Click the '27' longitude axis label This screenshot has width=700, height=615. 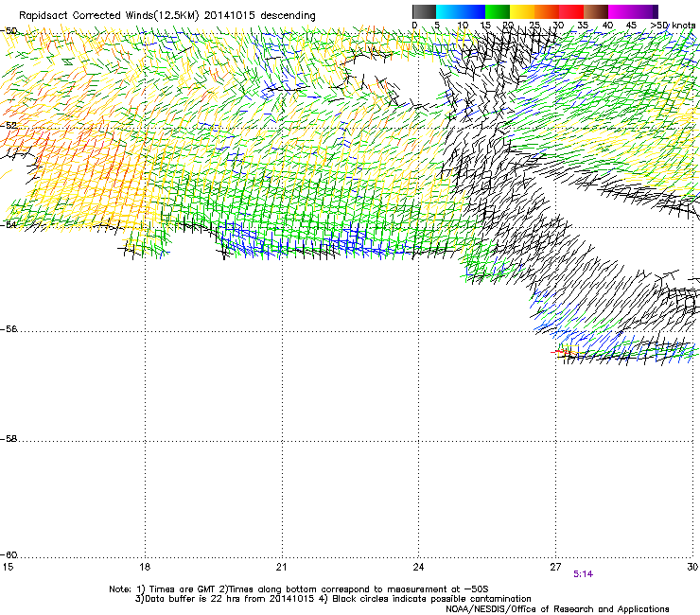tap(555, 567)
